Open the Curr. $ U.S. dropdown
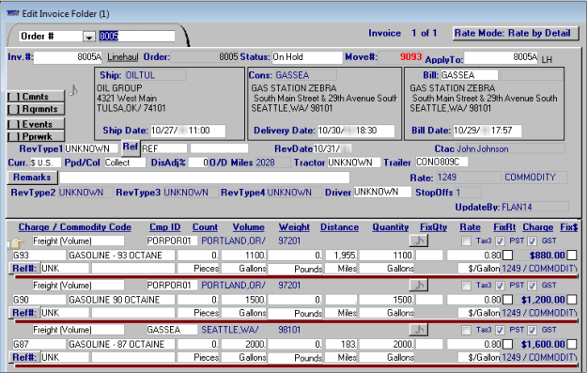 45,163
